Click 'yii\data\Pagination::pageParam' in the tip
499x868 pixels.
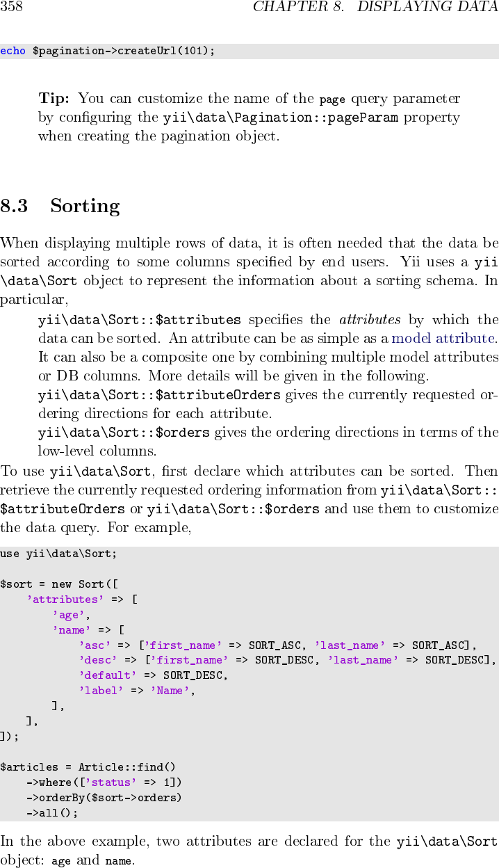281,117
